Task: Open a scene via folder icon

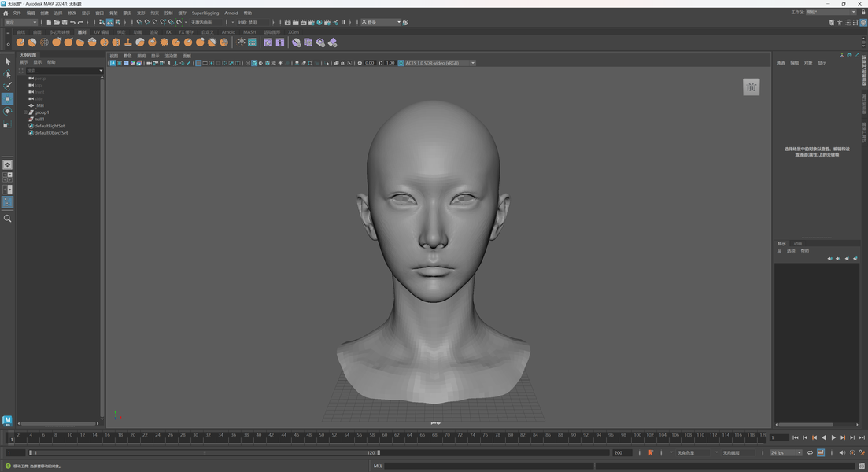Action: point(57,22)
